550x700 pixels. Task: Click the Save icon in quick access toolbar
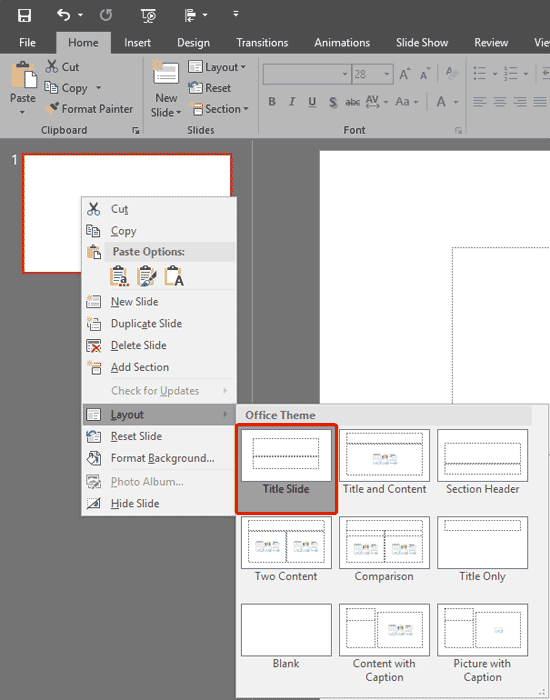click(x=24, y=16)
